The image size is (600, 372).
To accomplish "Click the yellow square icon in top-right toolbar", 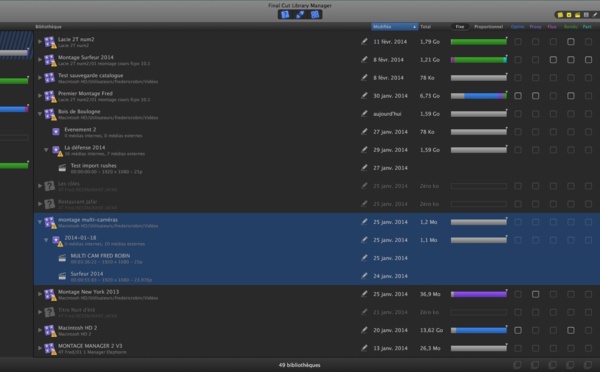I will [569, 15].
